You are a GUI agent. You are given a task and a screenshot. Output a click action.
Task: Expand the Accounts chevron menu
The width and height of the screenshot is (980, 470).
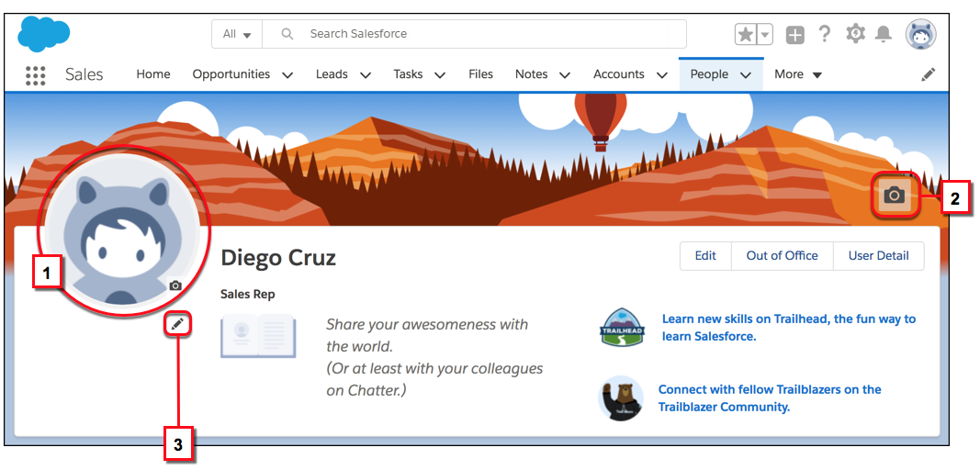662,75
